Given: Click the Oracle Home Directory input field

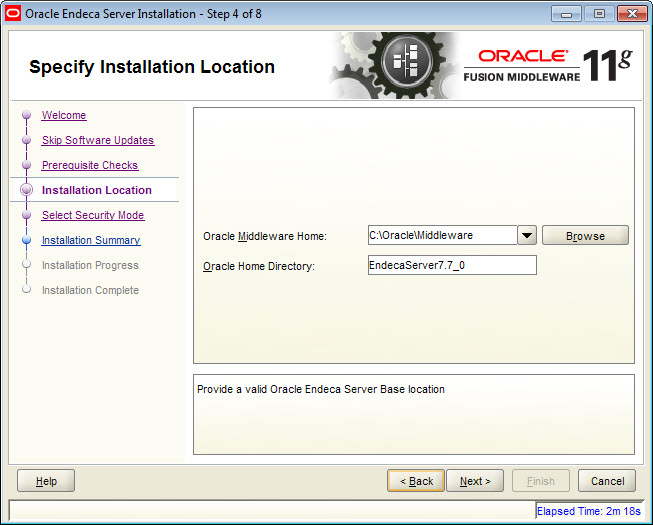Looking at the screenshot, I should (452, 265).
